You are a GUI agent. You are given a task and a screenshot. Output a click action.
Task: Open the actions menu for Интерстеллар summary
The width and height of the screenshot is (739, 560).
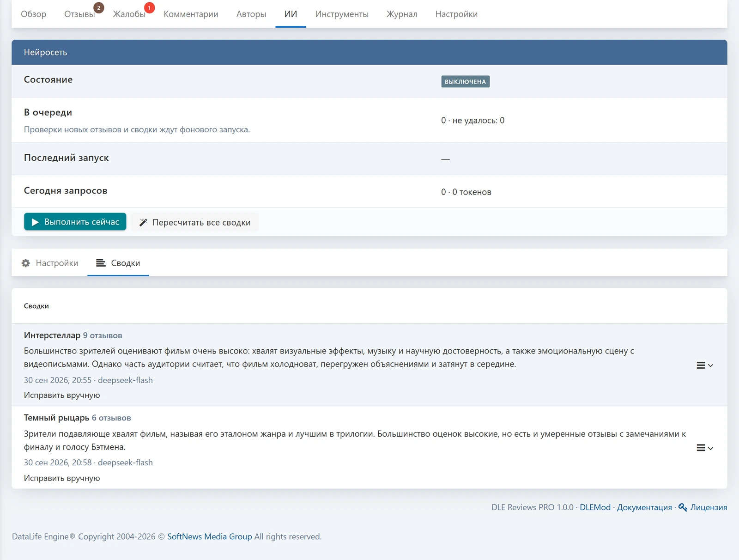point(705,365)
